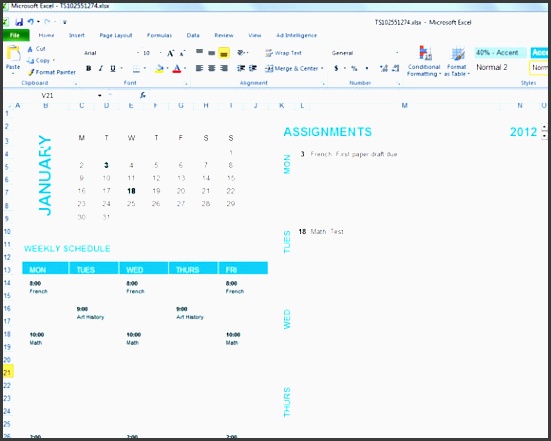Apply cell borders with the borders icon
Viewport: 551px width, 441px height.
[x=136, y=69]
